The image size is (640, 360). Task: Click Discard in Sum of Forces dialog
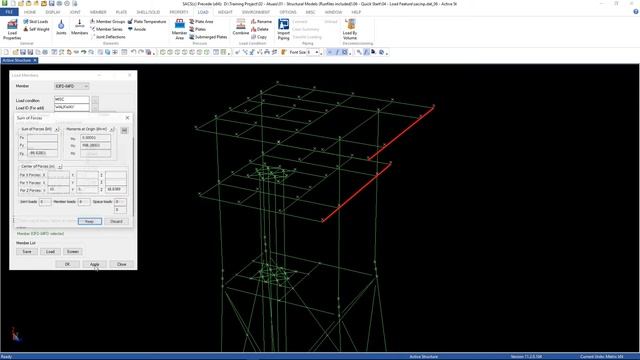(116, 221)
